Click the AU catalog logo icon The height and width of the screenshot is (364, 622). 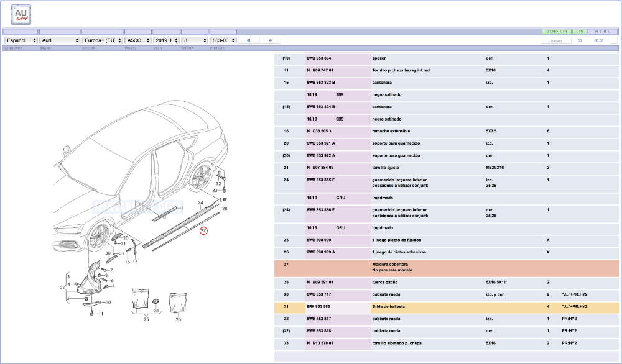(x=21, y=14)
